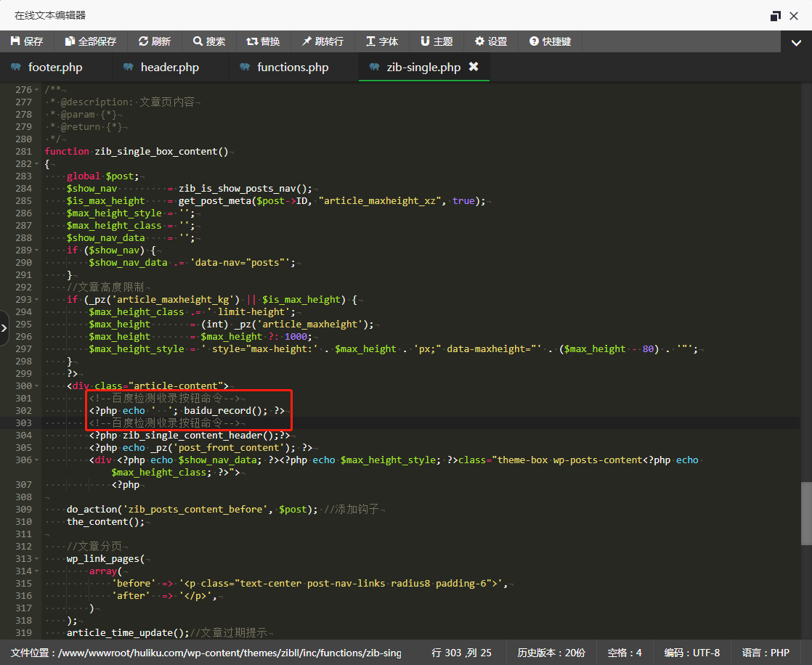Screen dimensions: 812x665
Task: Expand the toolbar chevron dropdown at right
Action: (x=796, y=43)
